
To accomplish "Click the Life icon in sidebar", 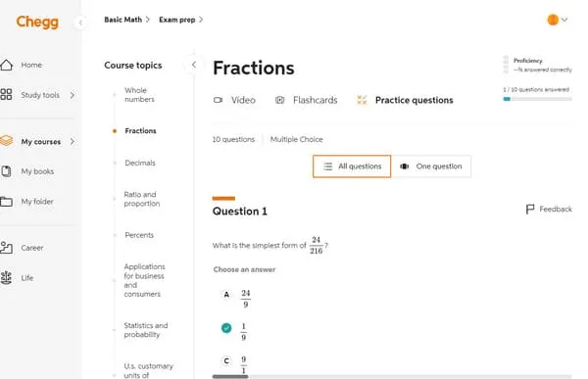I will (6, 278).
